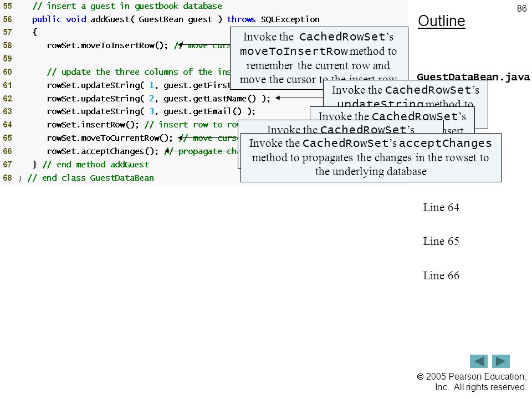Click line 63 getEmail code
The height and width of the screenshot is (399, 532).
click(x=151, y=111)
